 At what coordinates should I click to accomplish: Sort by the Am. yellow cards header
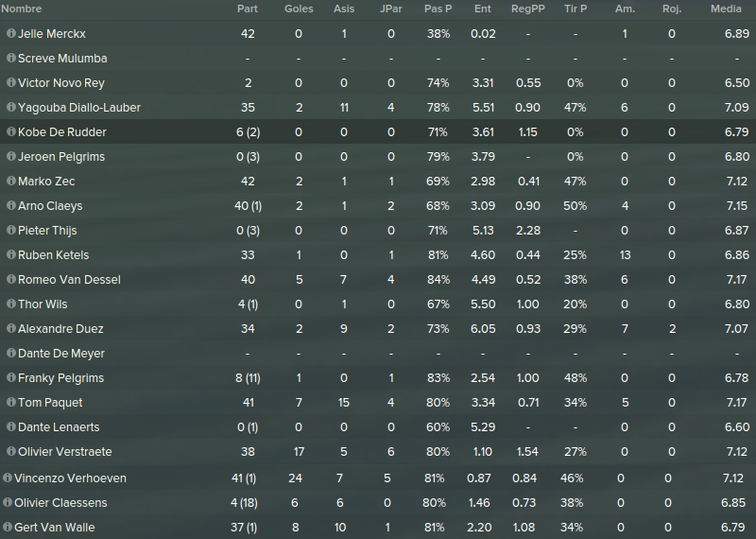pyautogui.click(x=625, y=9)
